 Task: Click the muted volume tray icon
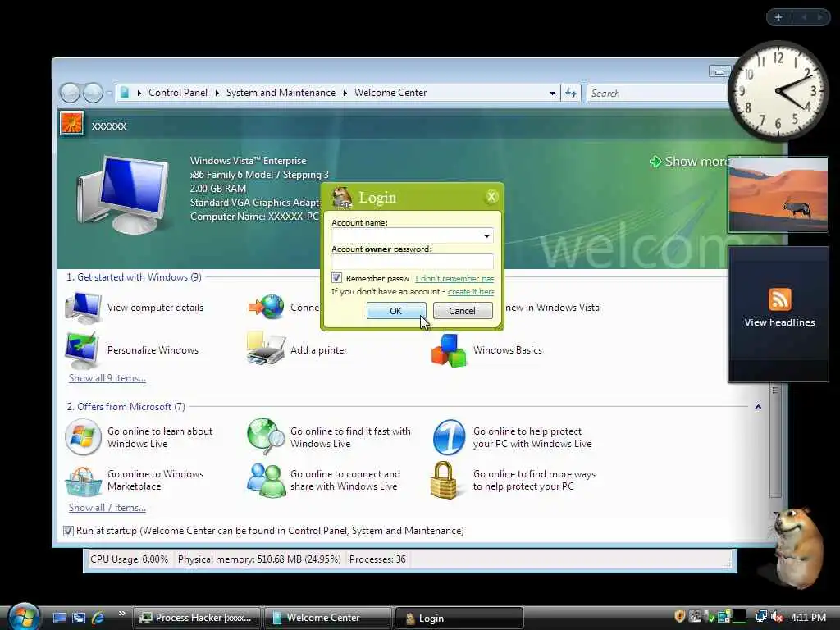(777, 617)
